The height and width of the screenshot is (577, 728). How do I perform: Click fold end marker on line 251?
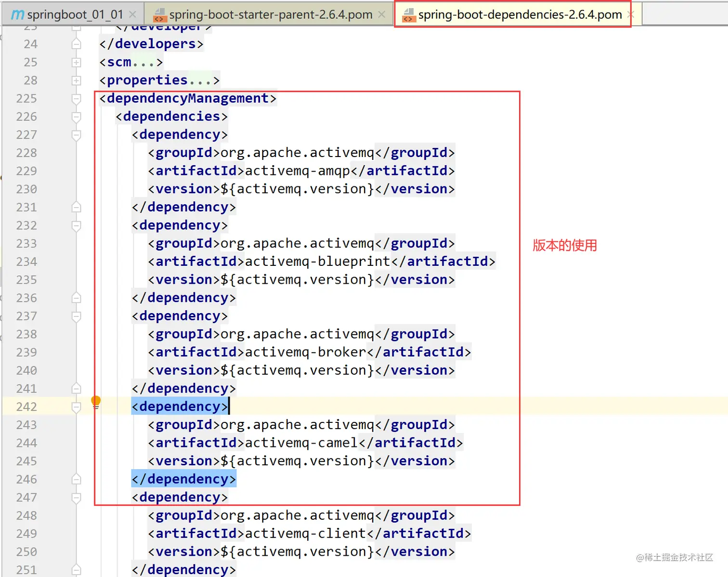[x=76, y=570]
